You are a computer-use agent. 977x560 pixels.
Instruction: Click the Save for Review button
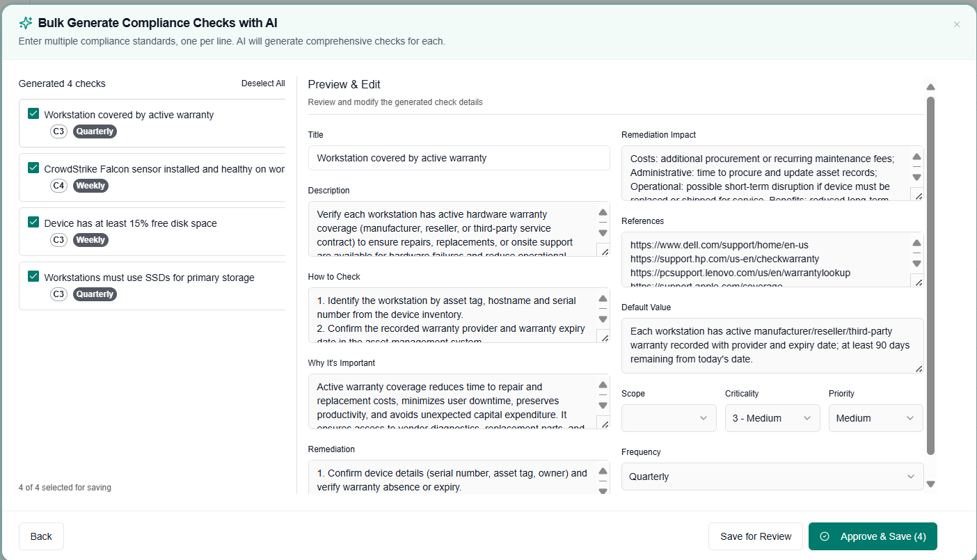[756, 536]
